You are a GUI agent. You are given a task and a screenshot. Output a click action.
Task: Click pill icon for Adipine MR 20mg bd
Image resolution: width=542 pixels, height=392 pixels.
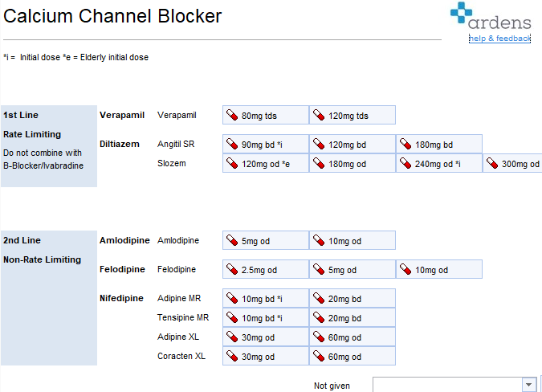[319, 299]
